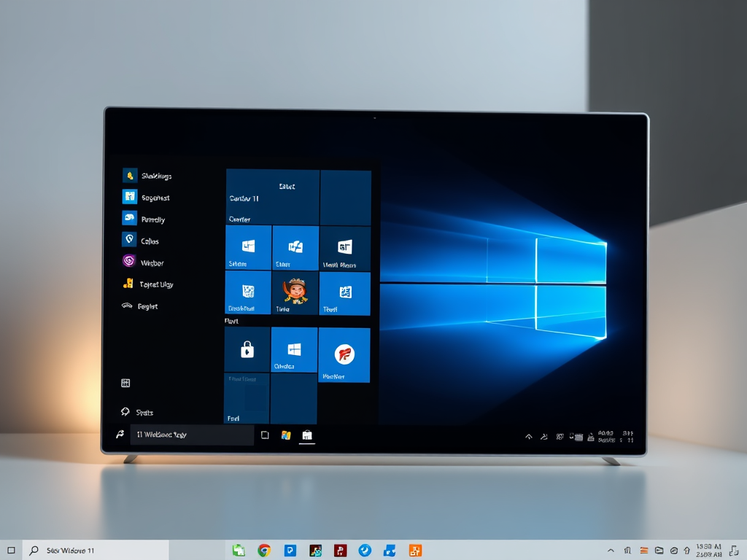Expand the tray chevron on the monitor's taskbar
The height and width of the screenshot is (560, 747).
pyautogui.click(x=529, y=437)
